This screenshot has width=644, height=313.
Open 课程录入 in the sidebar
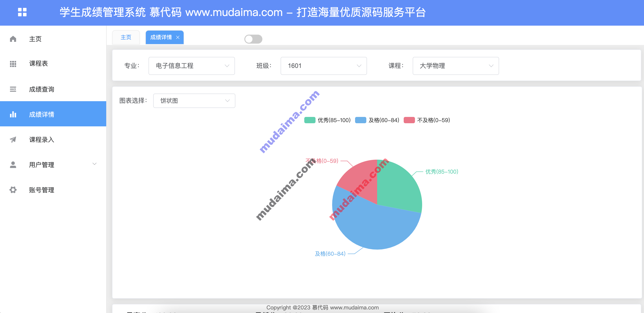53,140
